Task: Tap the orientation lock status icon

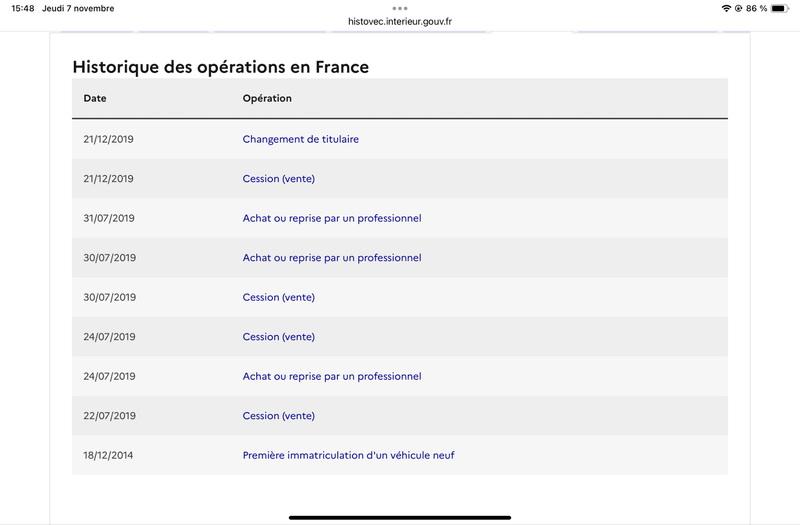Action: point(738,8)
